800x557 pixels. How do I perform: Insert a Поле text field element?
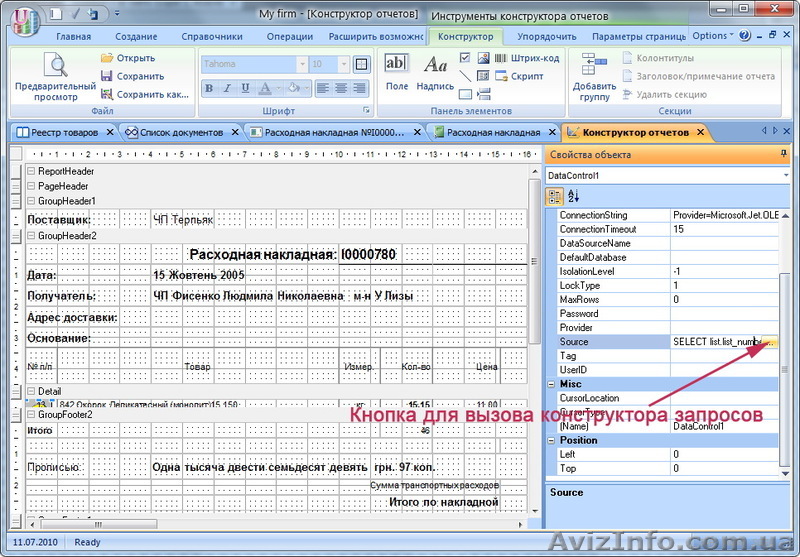click(x=397, y=65)
